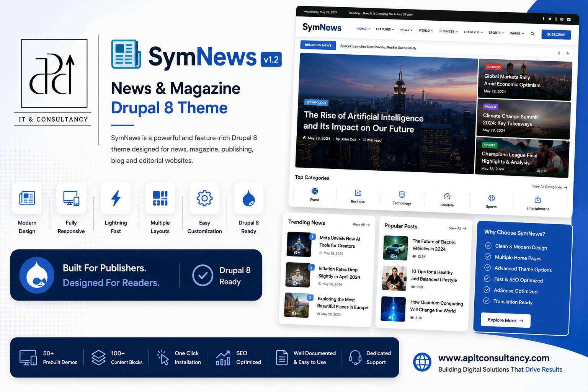Click the Fully Responsive devices icon
The width and height of the screenshot is (588, 392).
tap(71, 198)
